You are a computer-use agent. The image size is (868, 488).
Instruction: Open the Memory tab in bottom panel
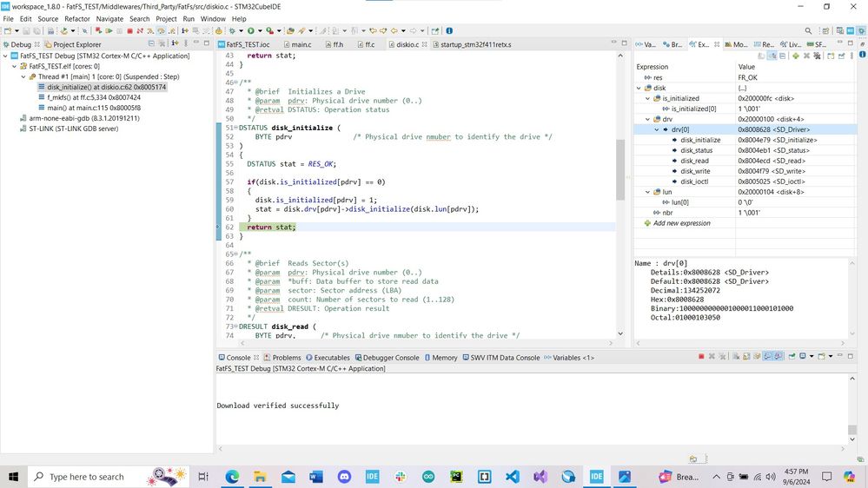[441, 358]
